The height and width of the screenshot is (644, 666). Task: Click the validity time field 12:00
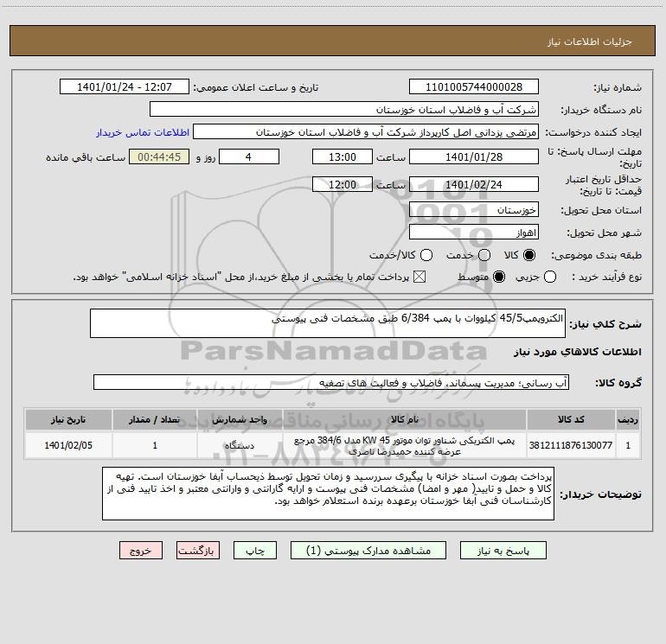(343, 184)
